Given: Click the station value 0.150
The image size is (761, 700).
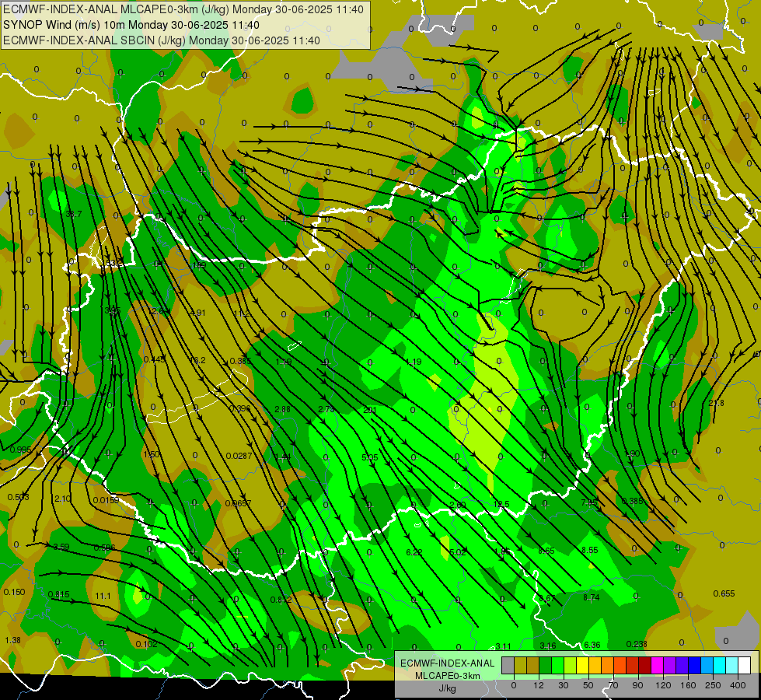Looking at the screenshot, I should [14, 592].
